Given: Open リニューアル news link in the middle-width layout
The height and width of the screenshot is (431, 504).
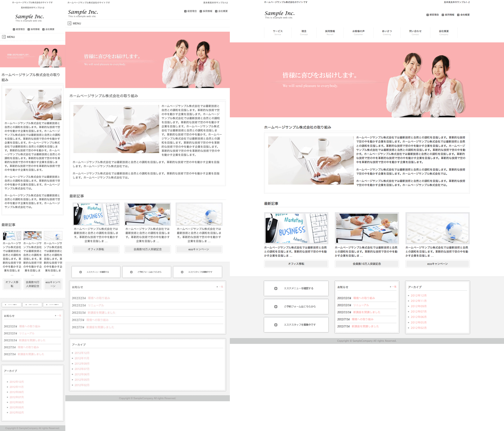Looking at the screenshot, I should [x=96, y=305].
